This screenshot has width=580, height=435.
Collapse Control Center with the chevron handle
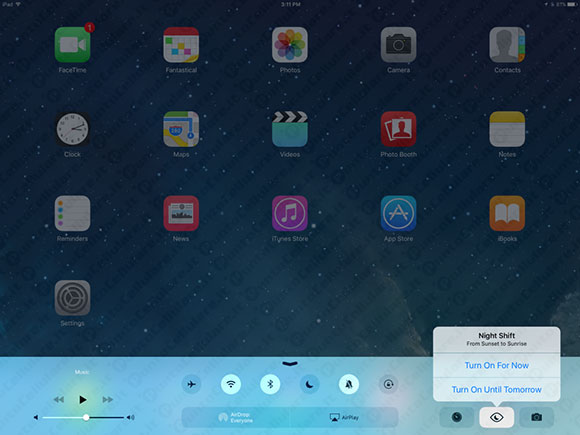click(290, 364)
